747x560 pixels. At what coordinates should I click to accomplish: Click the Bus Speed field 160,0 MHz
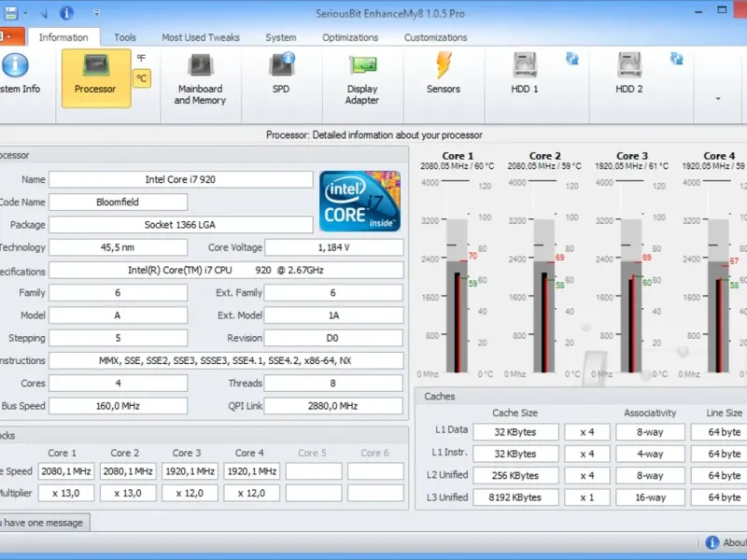click(x=118, y=406)
